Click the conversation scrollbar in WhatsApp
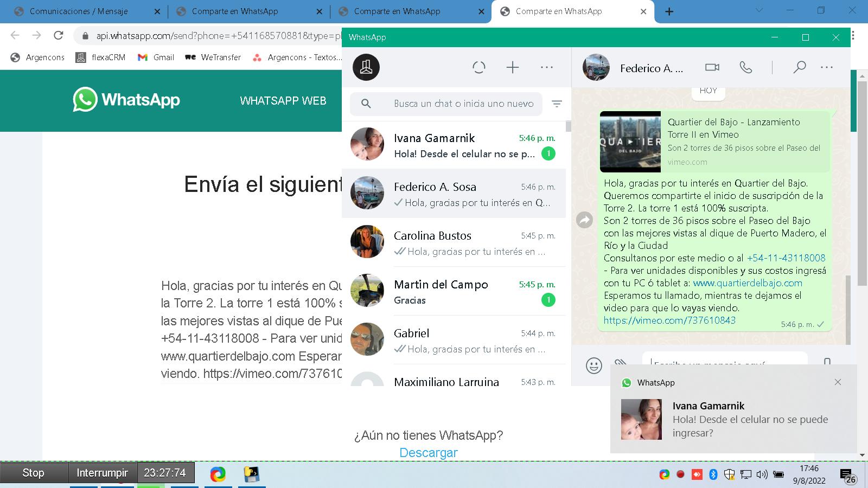The image size is (868, 488). (847, 309)
